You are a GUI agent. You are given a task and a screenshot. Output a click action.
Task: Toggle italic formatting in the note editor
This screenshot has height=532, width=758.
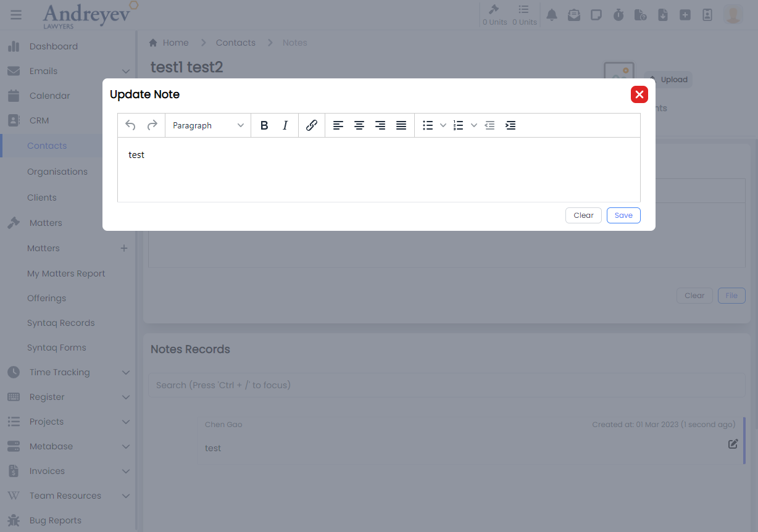(x=285, y=125)
